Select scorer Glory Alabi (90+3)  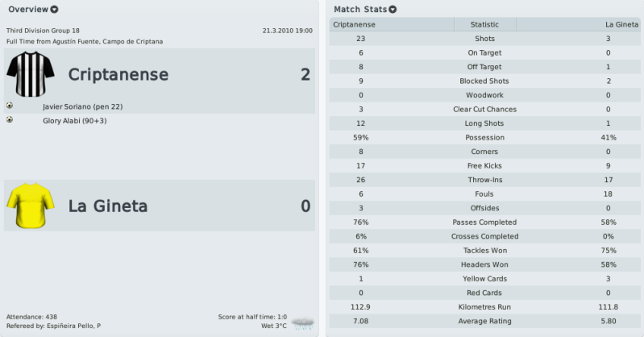75,120
